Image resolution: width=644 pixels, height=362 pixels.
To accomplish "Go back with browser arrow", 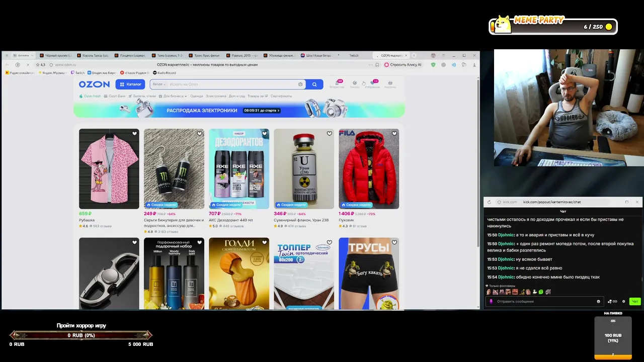I will pos(7,65).
